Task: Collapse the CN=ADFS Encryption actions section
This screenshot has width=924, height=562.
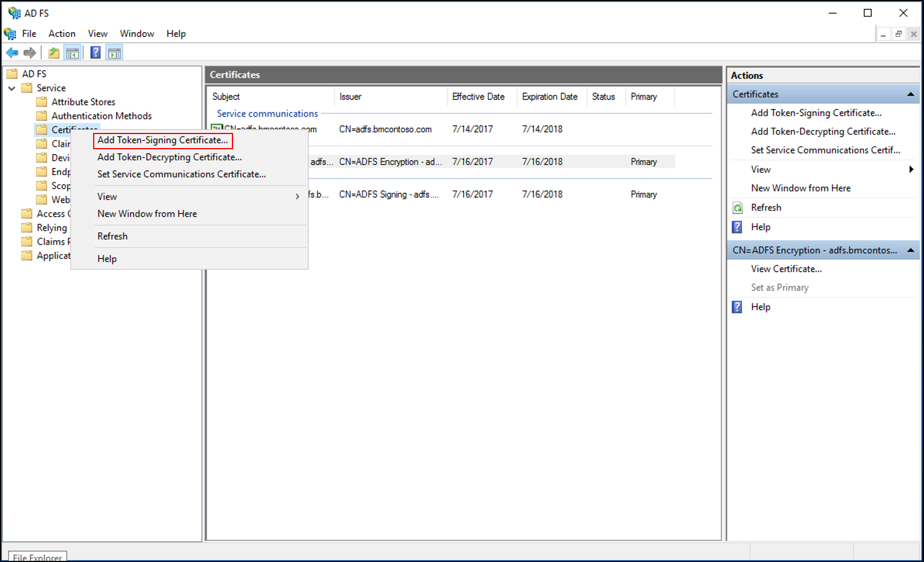Action: 911,250
